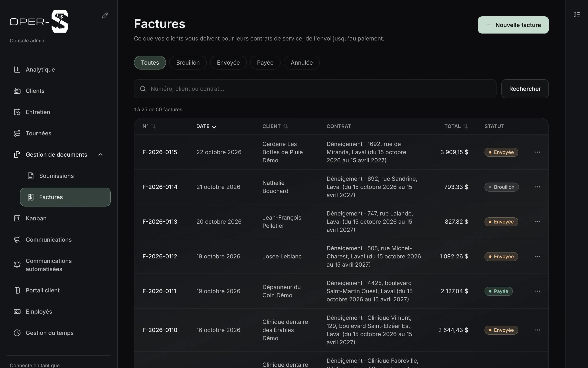
Task: Open the more options for F-2026-0113
Action: click(538, 222)
